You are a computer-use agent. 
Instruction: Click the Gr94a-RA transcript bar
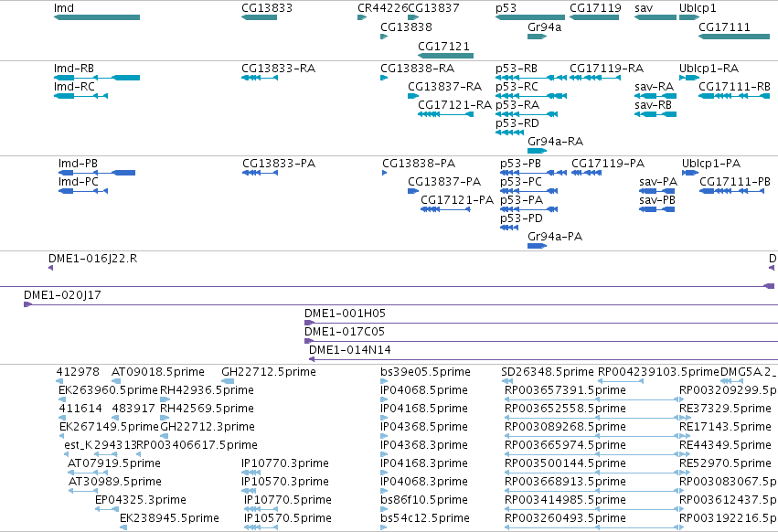(x=537, y=151)
